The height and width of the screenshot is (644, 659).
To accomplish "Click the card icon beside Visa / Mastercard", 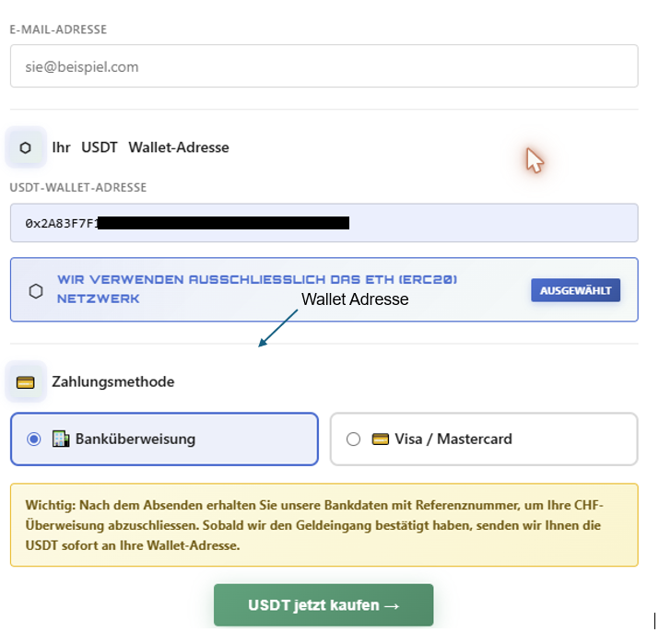I will pyautogui.click(x=381, y=439).
